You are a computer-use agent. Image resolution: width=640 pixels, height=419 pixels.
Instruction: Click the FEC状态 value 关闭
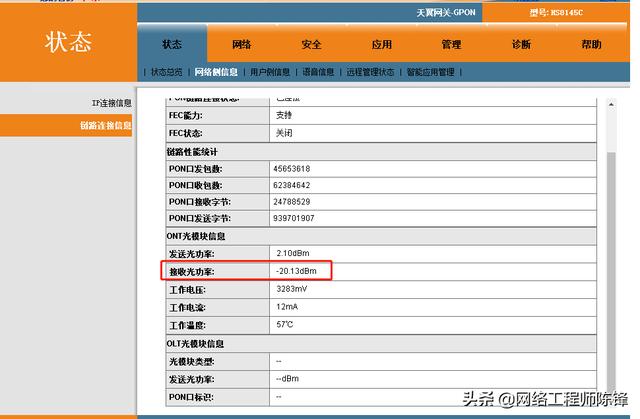click(x=284, y=133)
